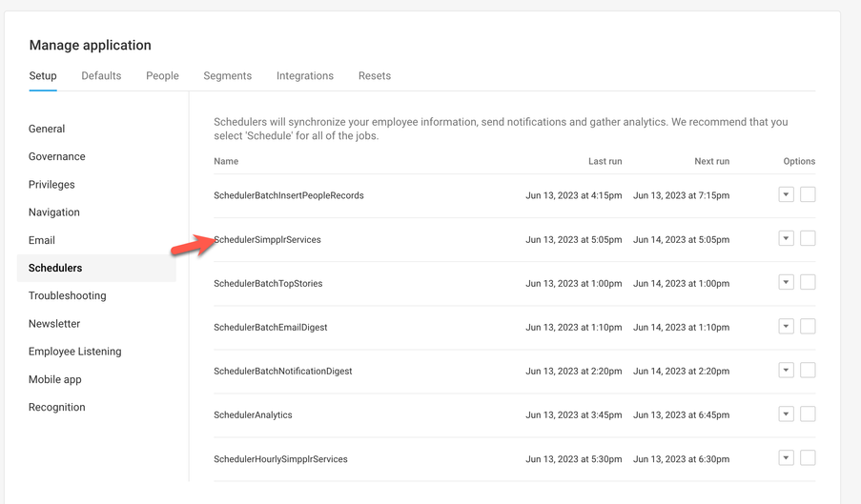The width and height of the screenshot is (861, 504).
Task: Tick the SchedulerSimpplrServices checkbox
Action: pyautogui.click(x=808, y=239)
